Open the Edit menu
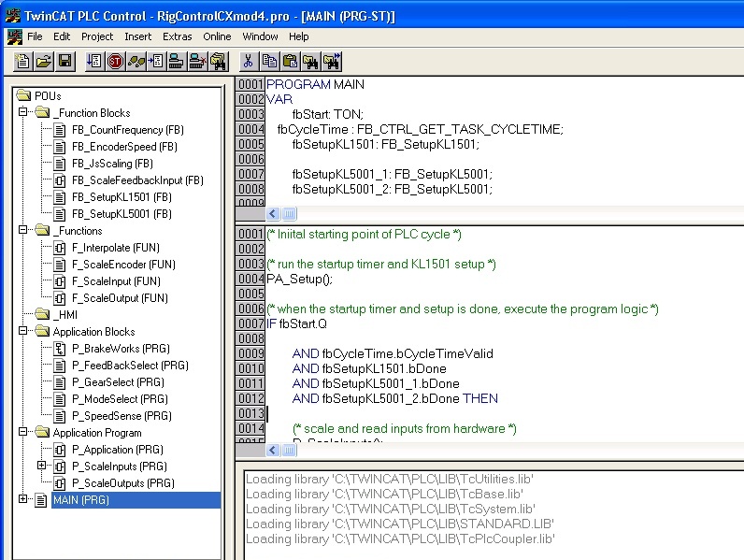 [x=62, y=36]
